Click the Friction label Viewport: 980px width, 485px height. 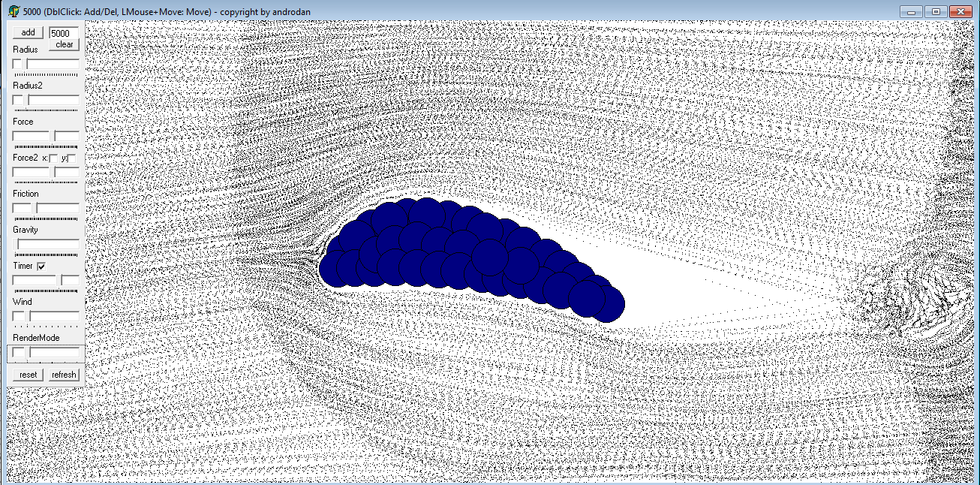pos(26,194)
